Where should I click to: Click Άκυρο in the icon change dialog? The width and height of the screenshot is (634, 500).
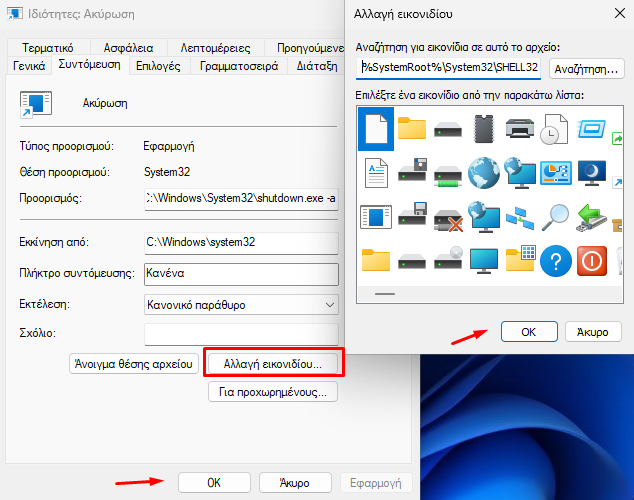(x=593, y=332)
